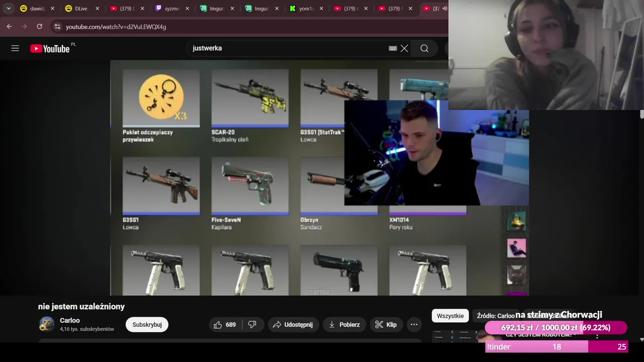Viewport: 644px width, 362px height.
Task: Clear the search query with the X
Action: click(x=405, y=48)
